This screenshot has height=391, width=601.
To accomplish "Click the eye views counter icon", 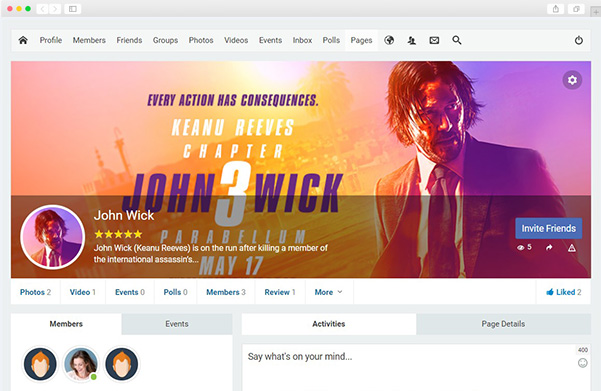I will pyautogui.click(x=520, y=248).
